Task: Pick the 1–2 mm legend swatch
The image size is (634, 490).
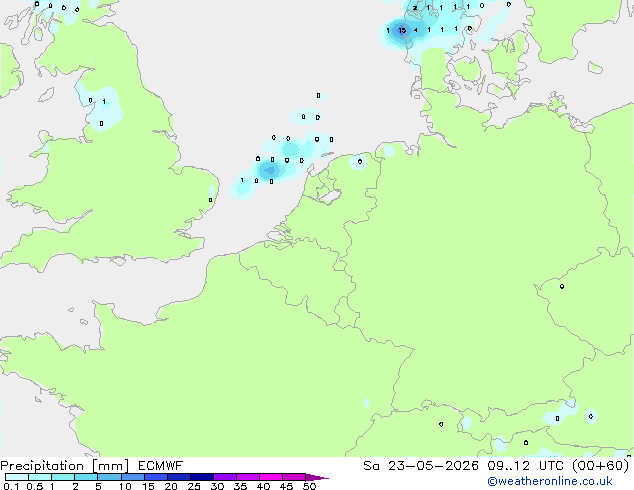Action: click(63, 477)
